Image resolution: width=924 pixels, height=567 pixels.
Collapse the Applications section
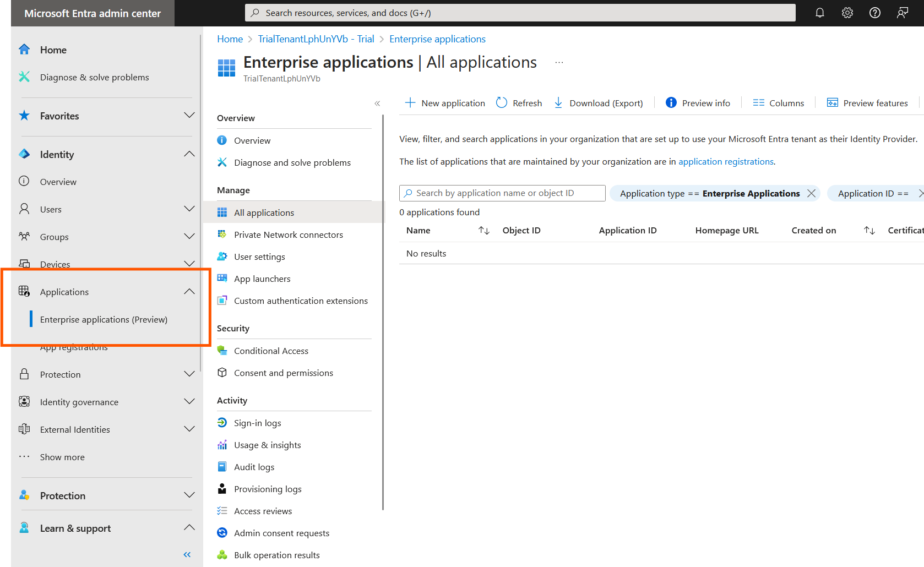[x=189, y=292]
